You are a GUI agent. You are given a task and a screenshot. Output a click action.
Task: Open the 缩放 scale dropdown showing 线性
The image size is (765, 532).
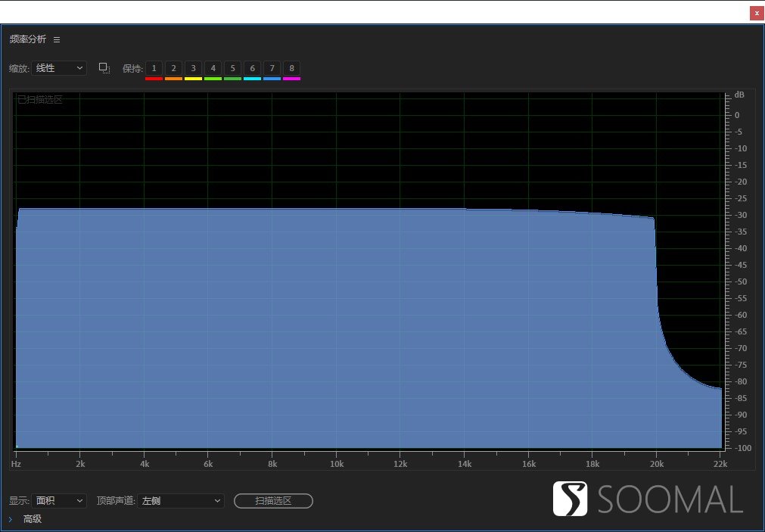click(x=59, y=68)
